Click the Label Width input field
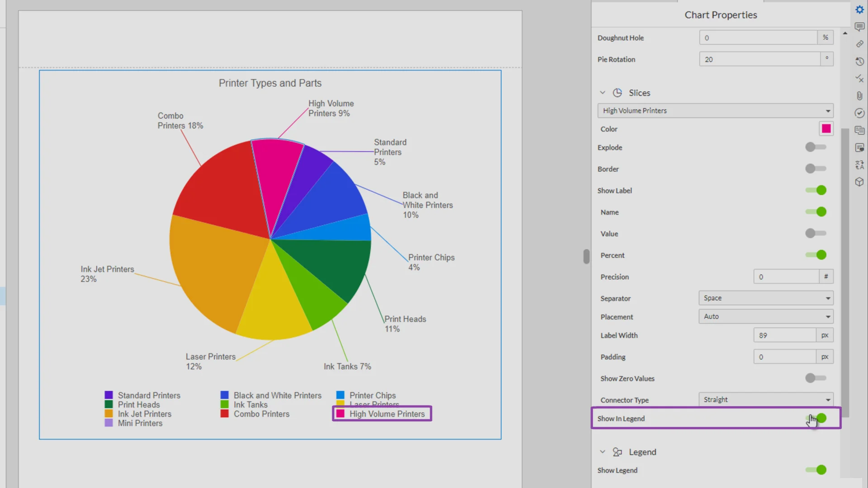Screen dimensions: 868x488 pos(785,335)
